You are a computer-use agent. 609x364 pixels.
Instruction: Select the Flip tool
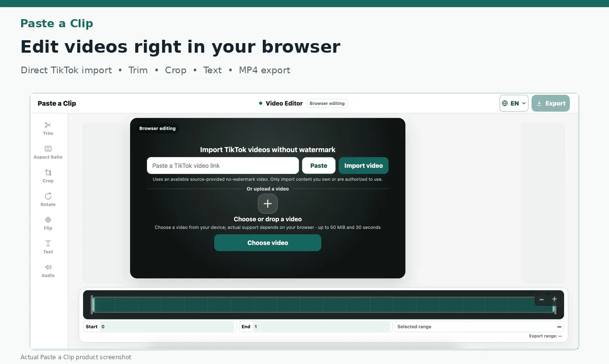(48, 223)
